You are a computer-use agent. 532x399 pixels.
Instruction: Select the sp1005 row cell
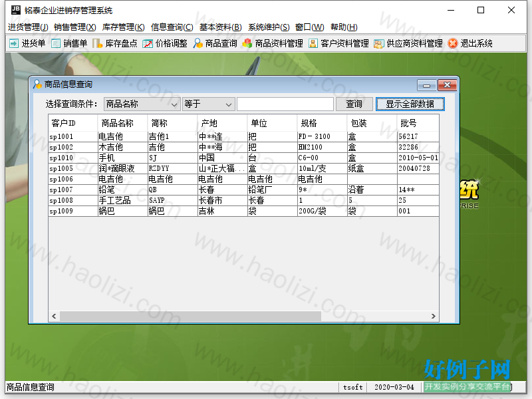coord(73,168)
